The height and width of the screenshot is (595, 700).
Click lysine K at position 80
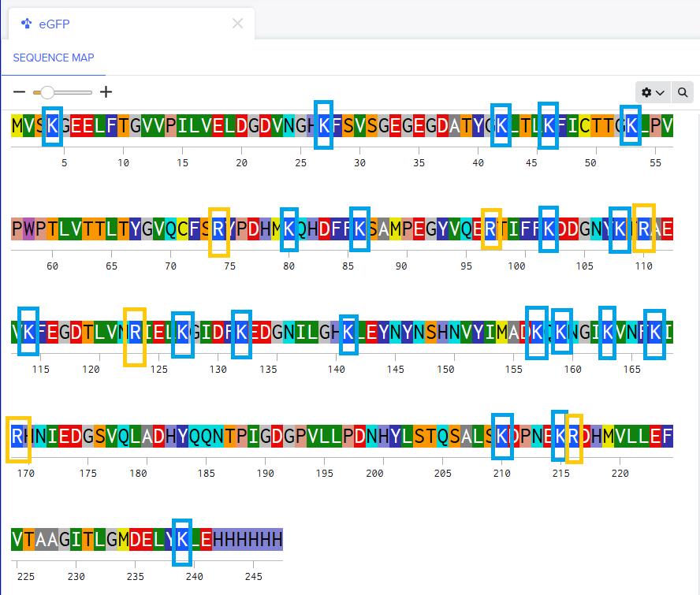[x=289, y=229]
